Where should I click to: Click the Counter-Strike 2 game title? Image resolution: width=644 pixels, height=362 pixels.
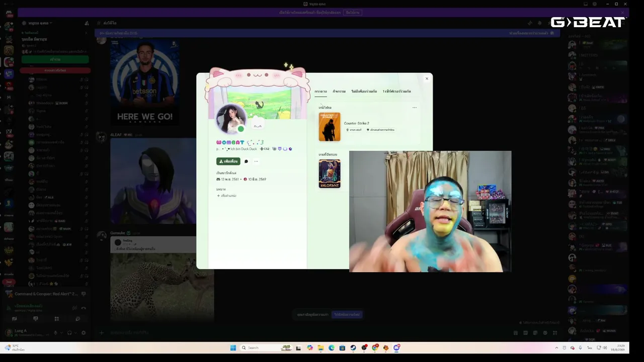pos(357,123)
